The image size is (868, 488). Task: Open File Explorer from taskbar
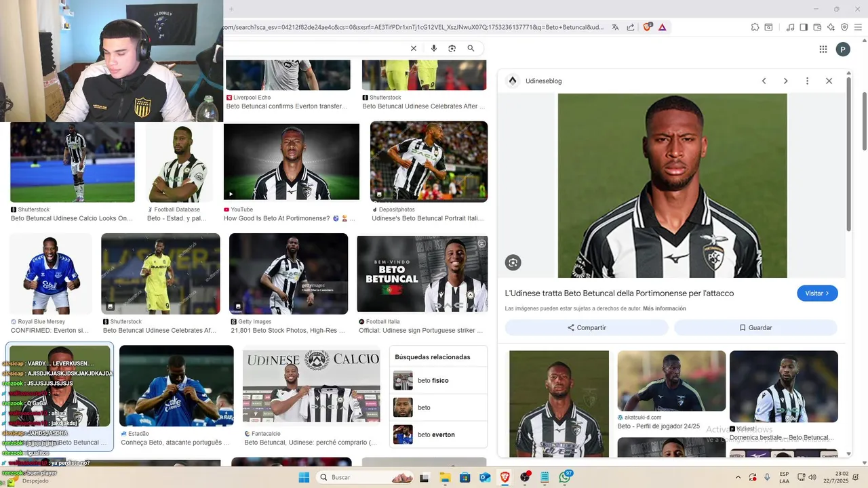point(445,477)
